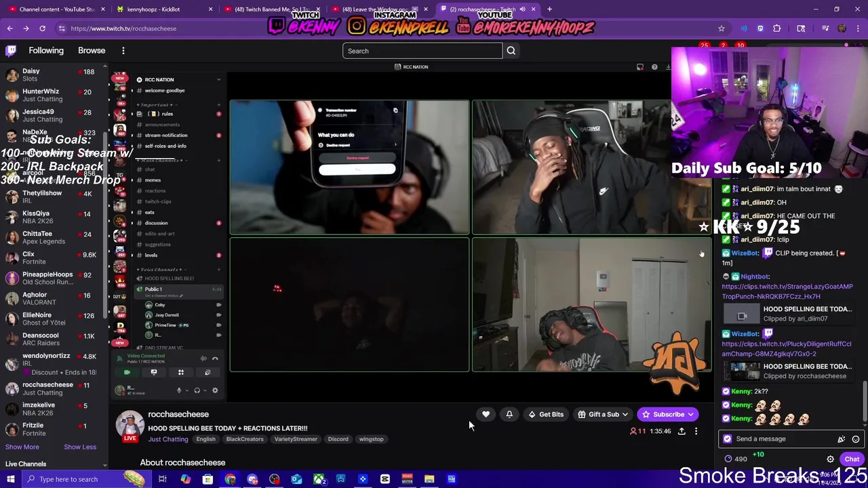Open Xbox app from taskbar
The width and height of the screenshot is (868, 488).
point(318,479)
